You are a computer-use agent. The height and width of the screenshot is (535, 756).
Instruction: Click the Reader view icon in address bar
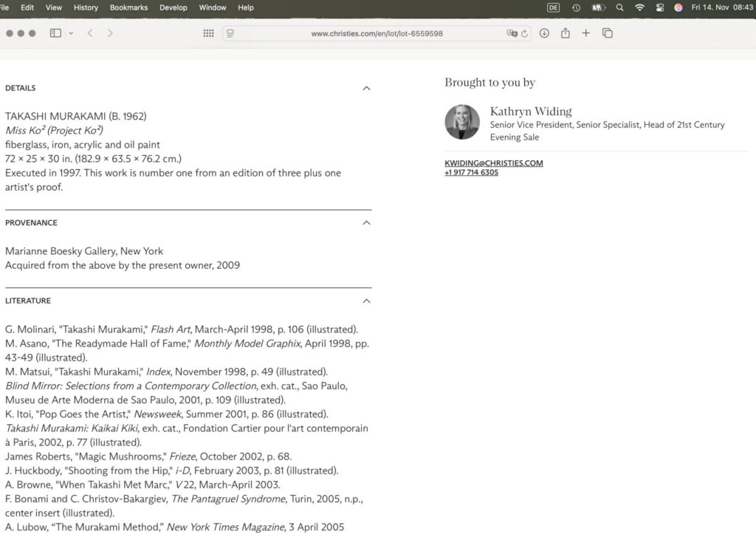coord(230,33)
